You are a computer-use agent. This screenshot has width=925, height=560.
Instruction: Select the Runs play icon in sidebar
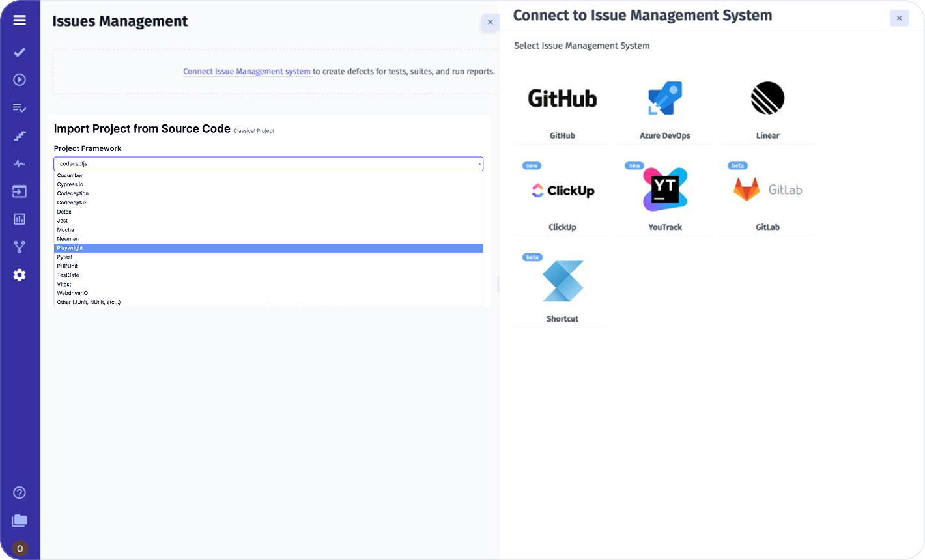click(20, 79)
